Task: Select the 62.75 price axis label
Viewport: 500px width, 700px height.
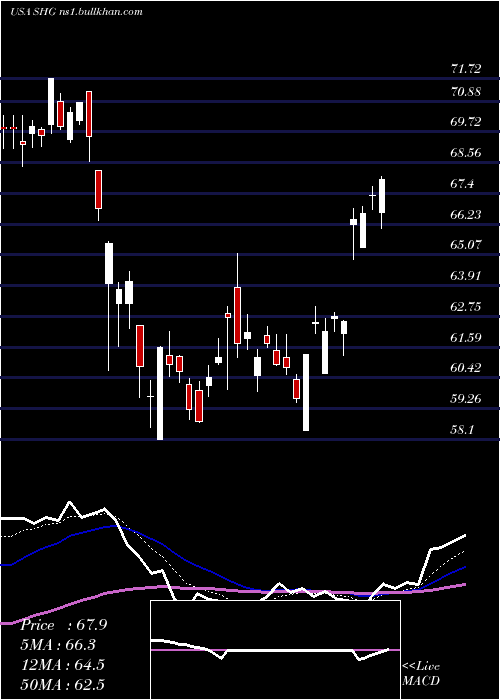Action: pos(466,307)
